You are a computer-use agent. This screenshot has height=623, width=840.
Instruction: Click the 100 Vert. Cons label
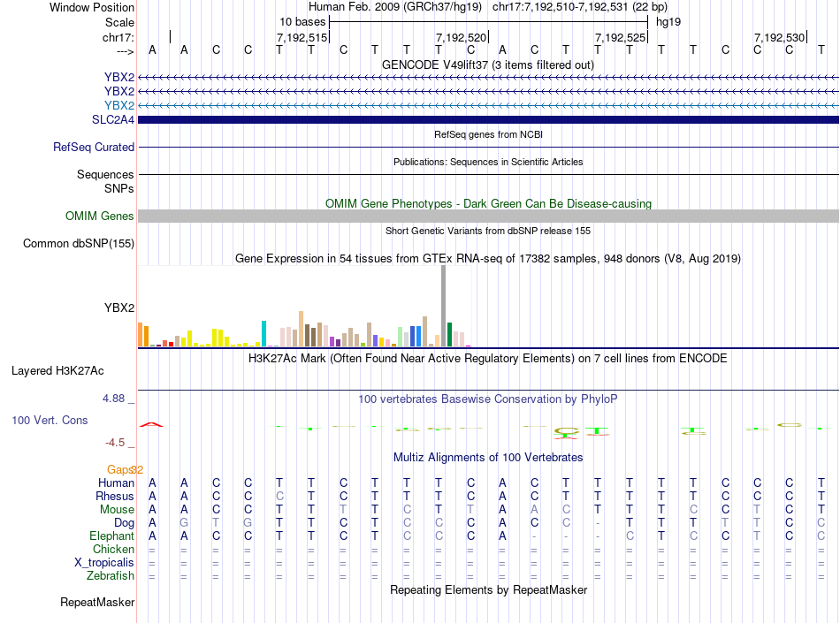[x=50, y=420]
